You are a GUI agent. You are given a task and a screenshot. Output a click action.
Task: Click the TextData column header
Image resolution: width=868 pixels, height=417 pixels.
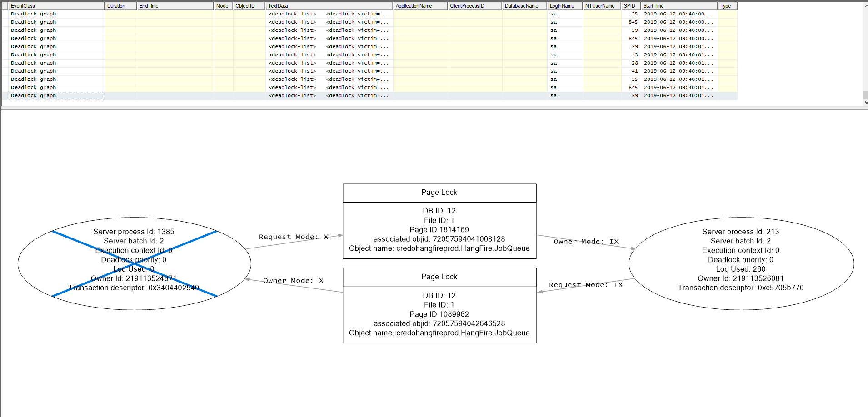328,5
